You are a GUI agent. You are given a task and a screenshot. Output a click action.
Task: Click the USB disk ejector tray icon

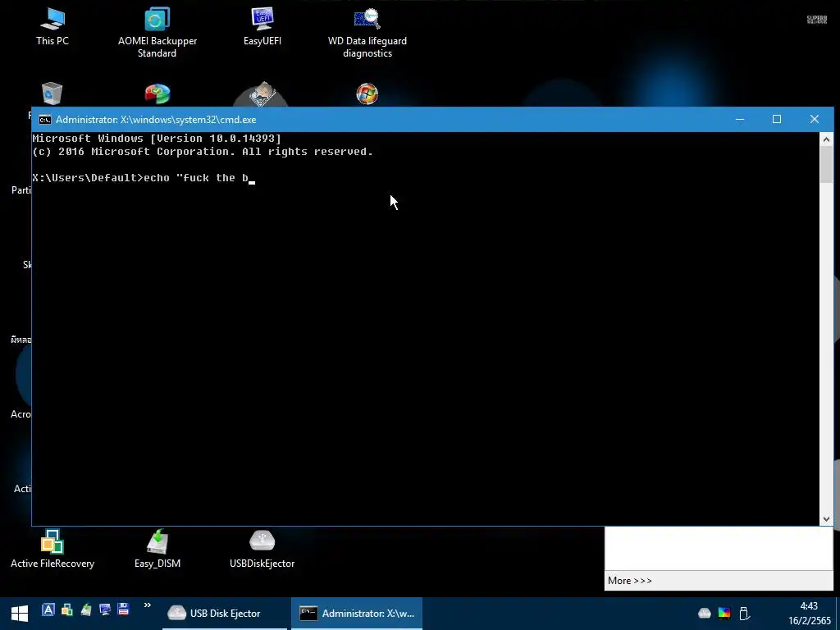705,613
